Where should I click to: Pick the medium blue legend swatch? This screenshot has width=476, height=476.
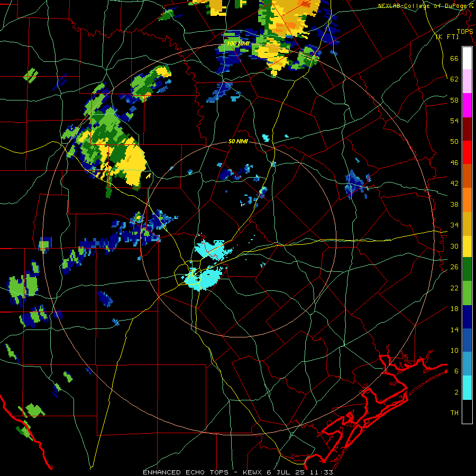(467, 340)
